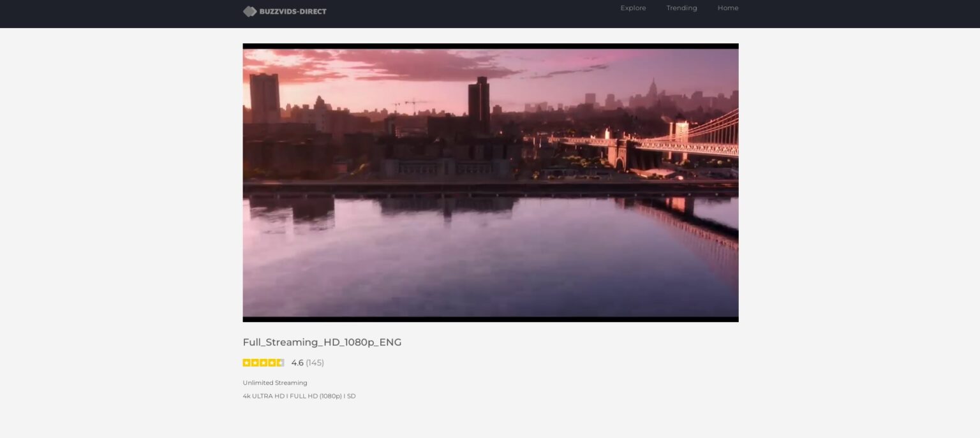Viewport: 980px width, 438px height.
Task: Play the video by clicking its preview
Action: click(x=490, y=183)
